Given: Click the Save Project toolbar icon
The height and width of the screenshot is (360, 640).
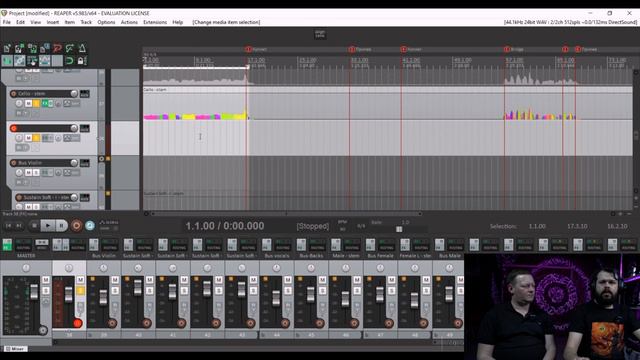Looking at the screenshot, I should click(x=32, y=49).
